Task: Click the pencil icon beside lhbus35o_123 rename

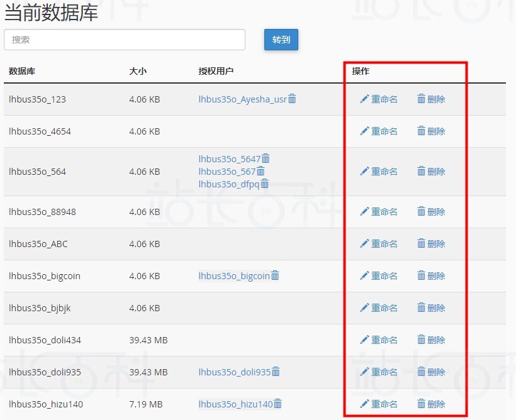Action: pos(364,99)
